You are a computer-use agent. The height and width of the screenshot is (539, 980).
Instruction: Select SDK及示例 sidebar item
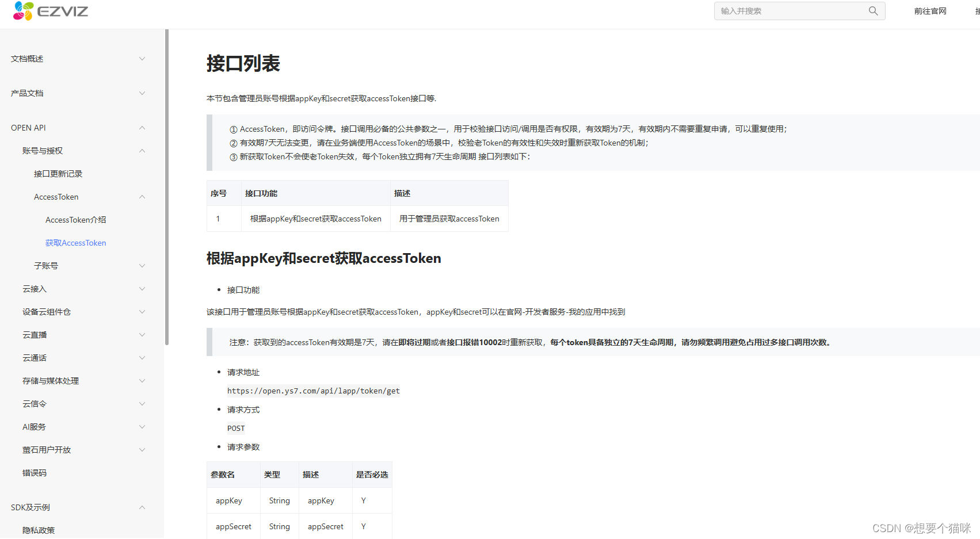tap(30, 507)
